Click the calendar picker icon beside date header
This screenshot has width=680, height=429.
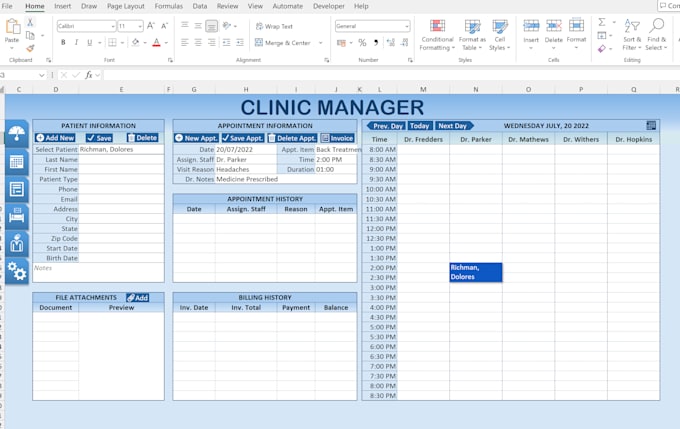coord(651,126)
